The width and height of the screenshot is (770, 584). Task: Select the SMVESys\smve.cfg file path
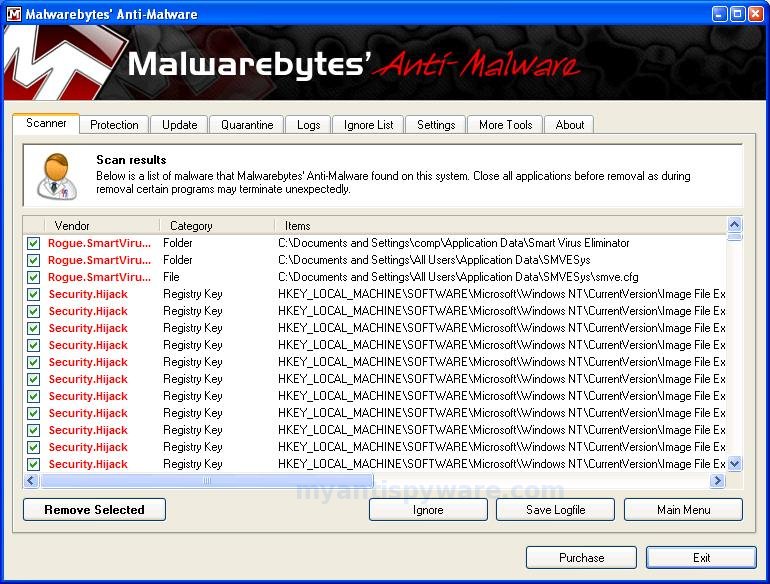[x=458, y=277]
